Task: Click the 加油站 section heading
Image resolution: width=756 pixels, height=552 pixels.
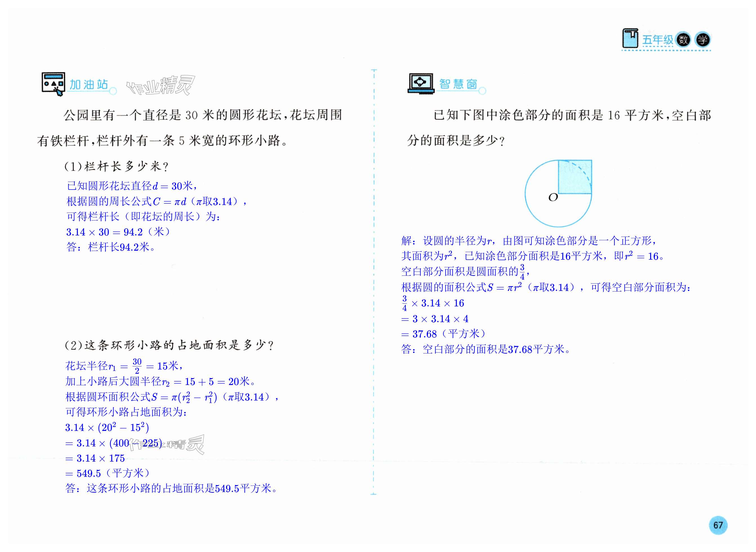Action: point(89,84)
